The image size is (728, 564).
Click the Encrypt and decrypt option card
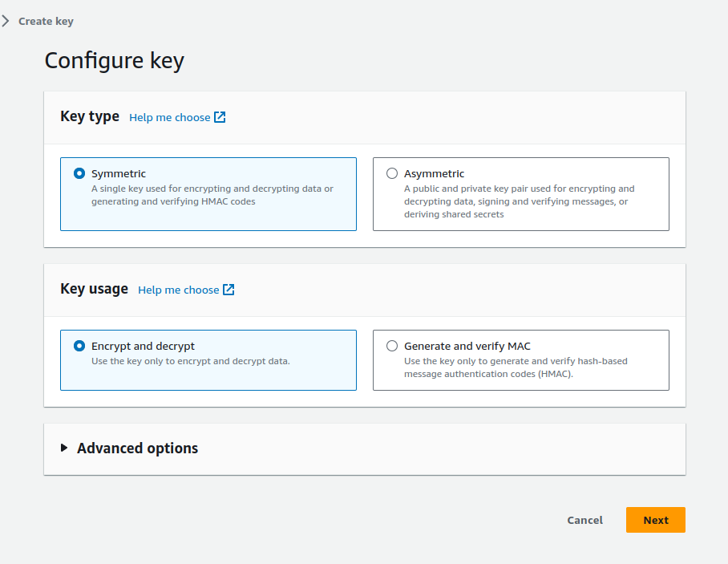pyautogui.click(x=208, y=359)
